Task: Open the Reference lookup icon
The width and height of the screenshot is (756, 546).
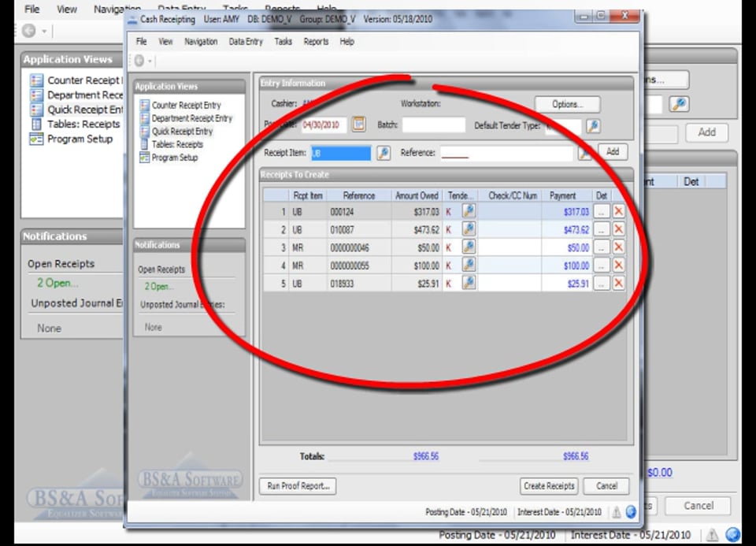Action: click(x=584, y=153)
